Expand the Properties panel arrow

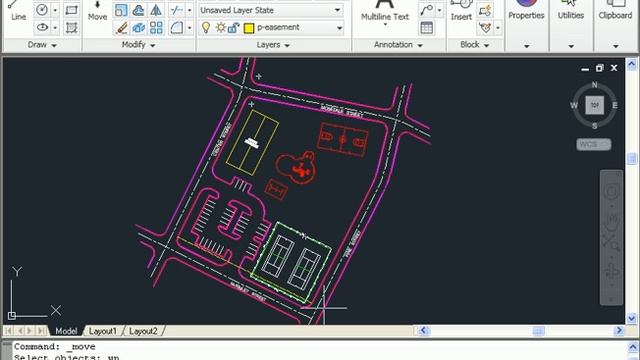point(527,46)
